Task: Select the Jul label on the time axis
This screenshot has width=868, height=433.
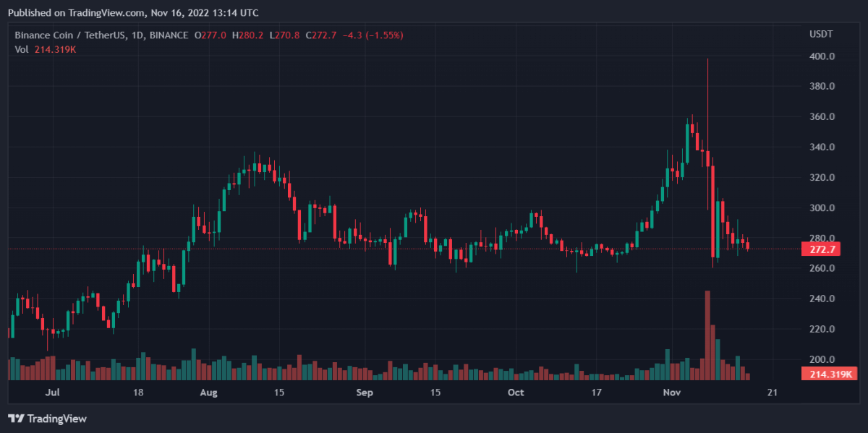Action: point(51,393)
